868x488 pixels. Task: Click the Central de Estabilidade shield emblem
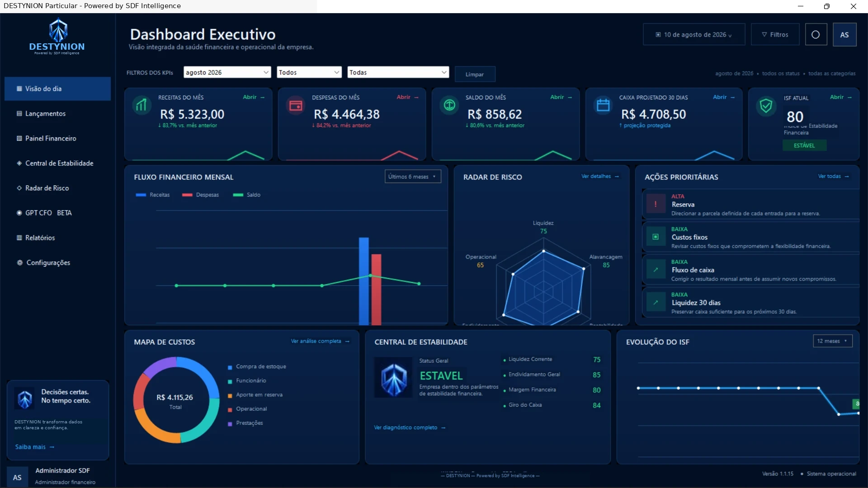click(x=393, y=378)
